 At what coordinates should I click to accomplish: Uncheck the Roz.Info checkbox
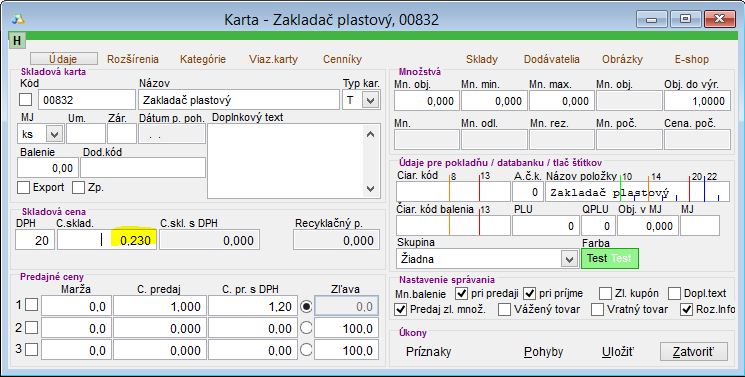tap(687, 309)
